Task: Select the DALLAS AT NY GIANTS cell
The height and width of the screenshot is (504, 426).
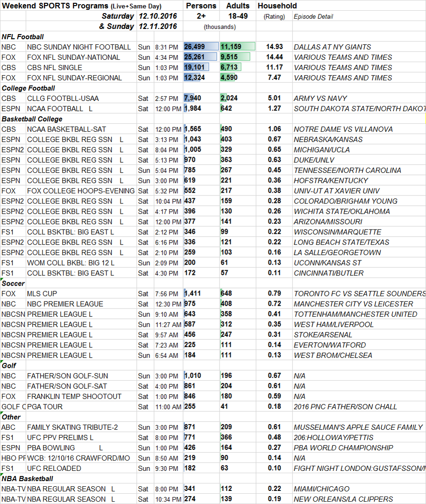Action: click(x=332, y=47)
